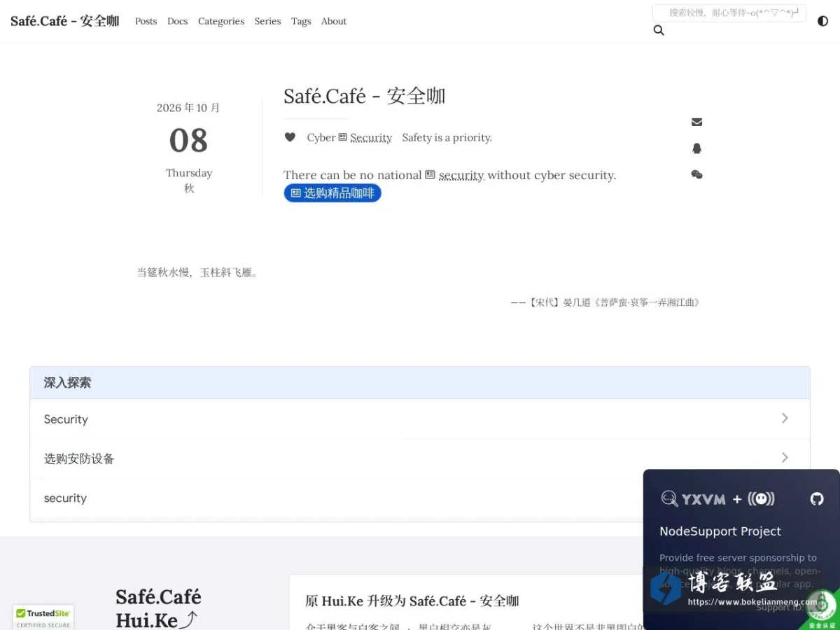Viewport: 840px width, 630px height.
Task: Open the About menu item
Action: (x=334, y=21)
